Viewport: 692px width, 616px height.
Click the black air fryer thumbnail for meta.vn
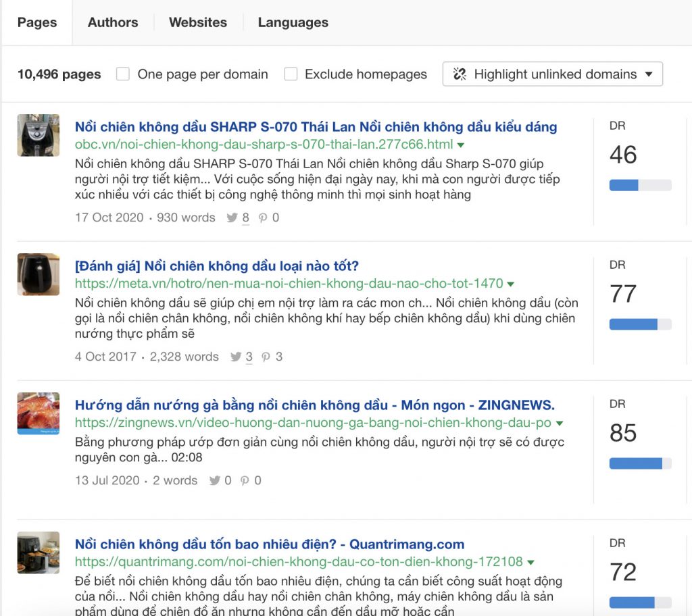tap(39, 274)
